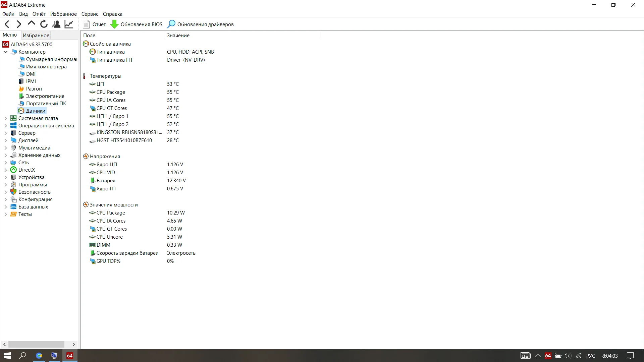
Task: Collapse the Компьютер tree node
Action: 6,52
